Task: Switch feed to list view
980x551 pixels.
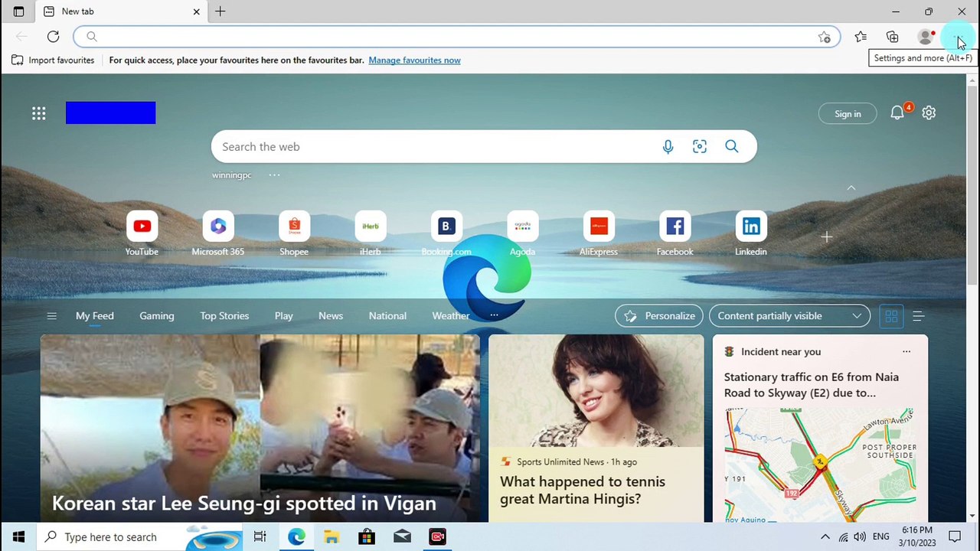Action: [x=919, y=316]
